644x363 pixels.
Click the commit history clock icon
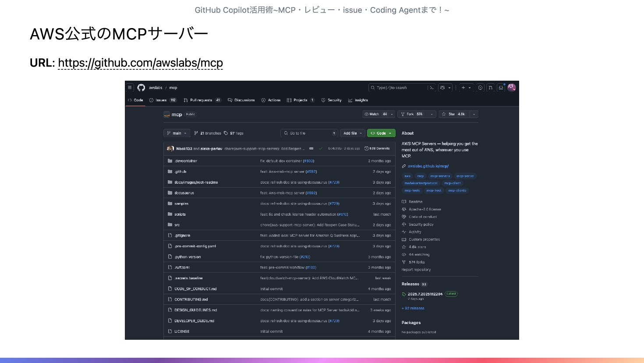pos(366,149)
